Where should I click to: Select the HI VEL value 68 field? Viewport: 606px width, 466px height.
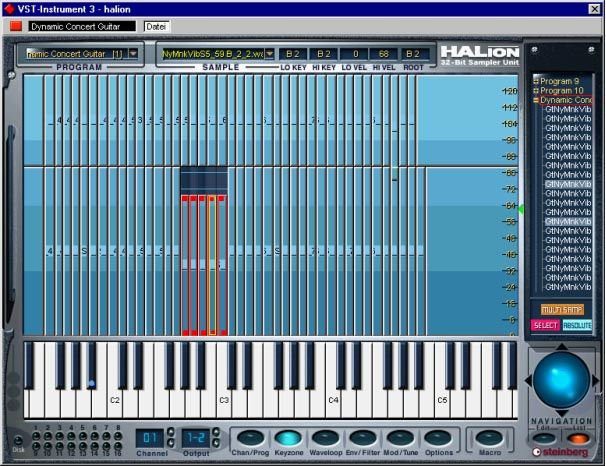pyautogui.click(x=383, y=54)
